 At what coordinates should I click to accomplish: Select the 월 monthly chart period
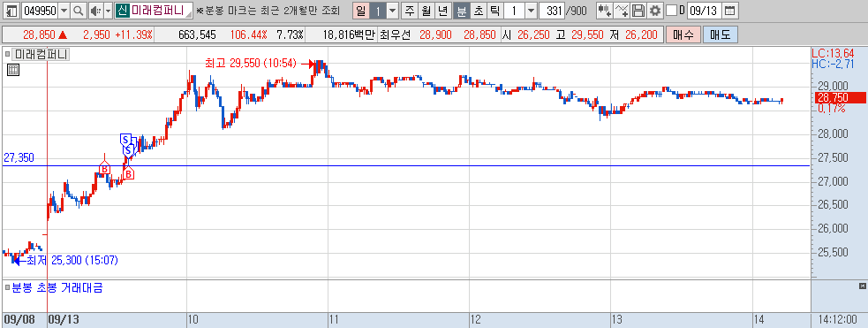pyautogui.click(x=426, y=11)
